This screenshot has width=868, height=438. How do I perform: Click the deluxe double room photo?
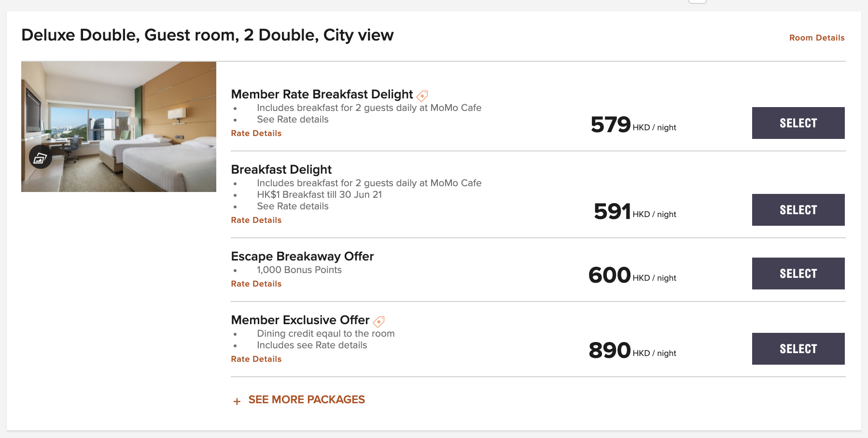coord(119,127)
